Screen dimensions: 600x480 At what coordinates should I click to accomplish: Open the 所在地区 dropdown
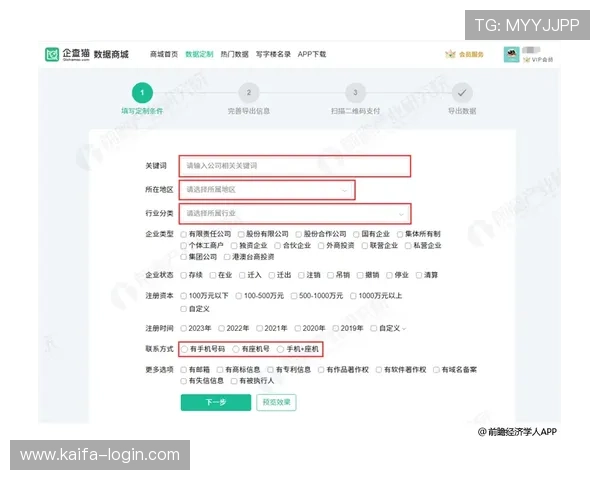click(267, 189)
